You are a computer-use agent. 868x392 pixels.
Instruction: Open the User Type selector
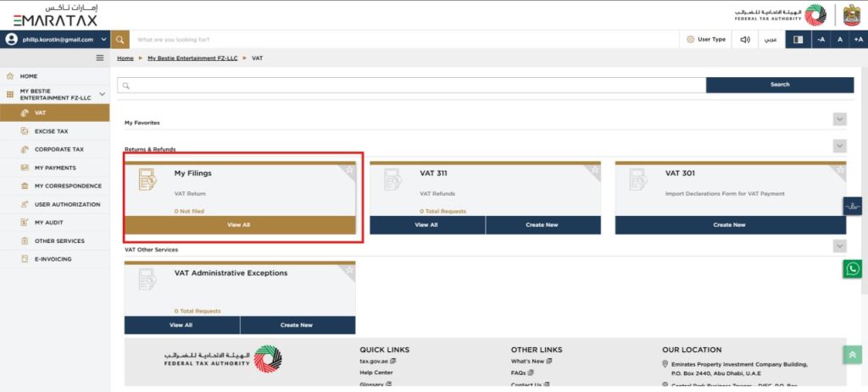(706, 39)
